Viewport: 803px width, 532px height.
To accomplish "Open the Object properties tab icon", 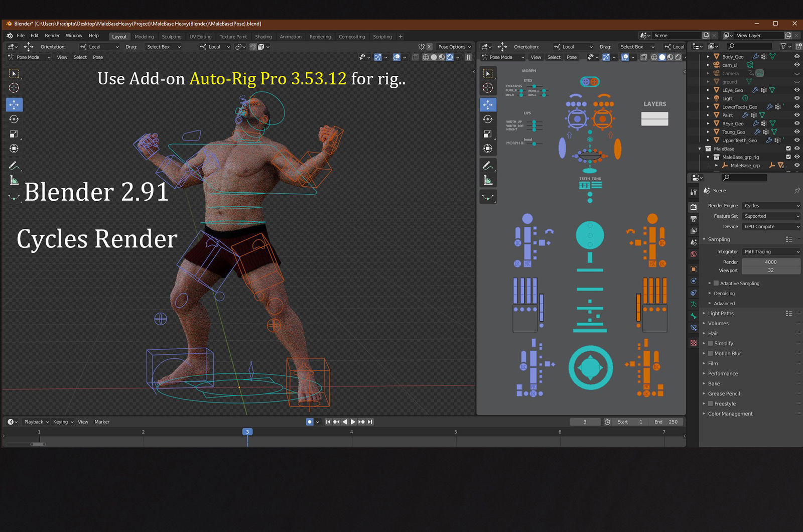I will [694, 269].
